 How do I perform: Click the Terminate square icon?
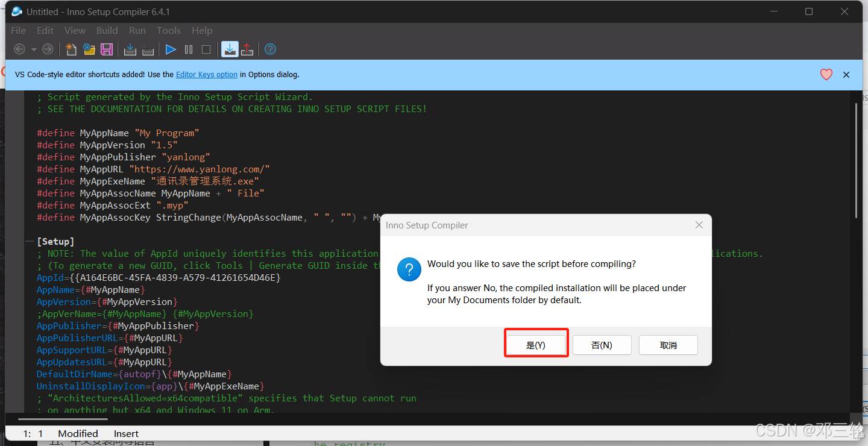pos(206,49)
